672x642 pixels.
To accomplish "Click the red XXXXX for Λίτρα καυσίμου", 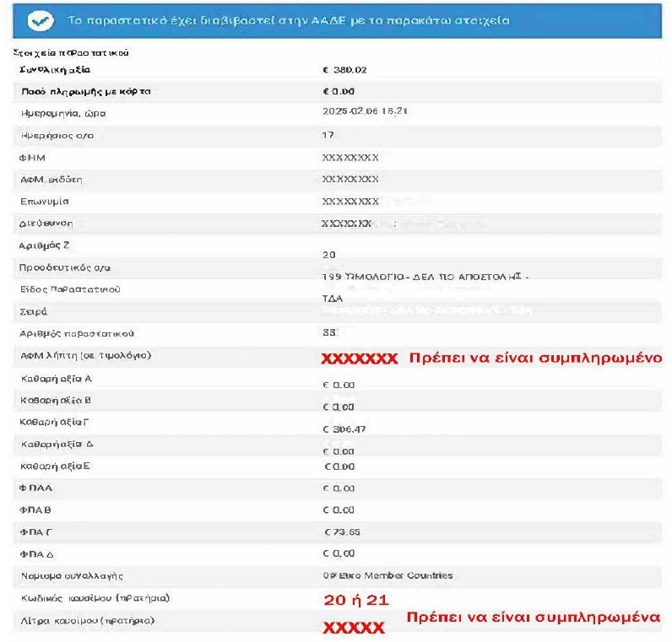I will pyautogui.click(x=354, y=628).
